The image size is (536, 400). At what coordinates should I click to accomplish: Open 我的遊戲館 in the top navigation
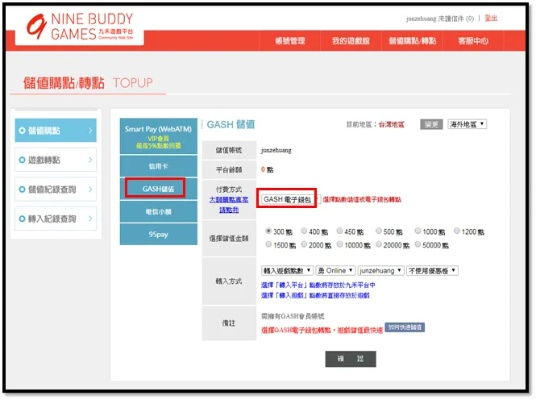(x=351, y=41)
